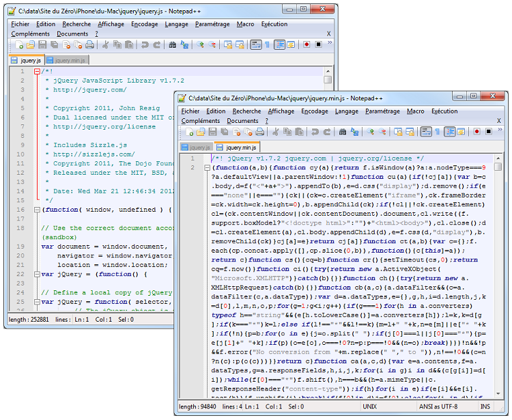Open Find binoculars in jquery.js window
This screenshot has width=512, height=420.
[x=173, y=45]
